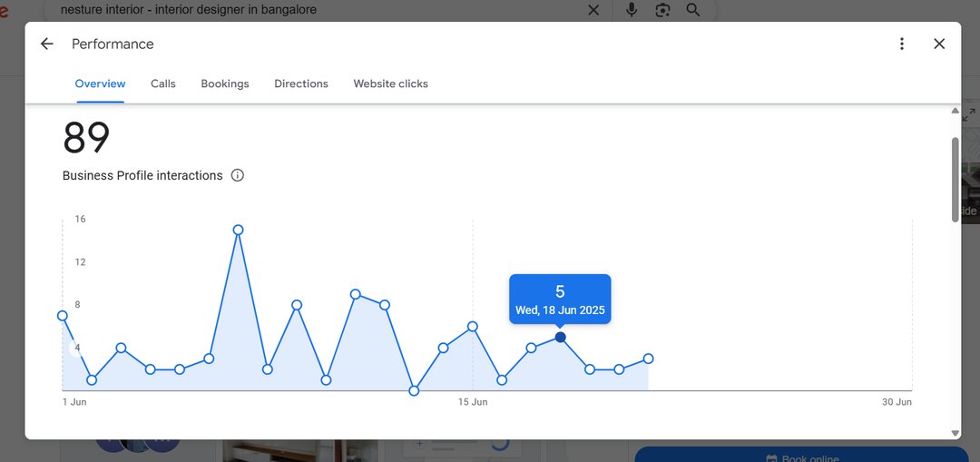Select the Bookings tab
This screenshot has height=462, width=980.
tap(225, 84)
